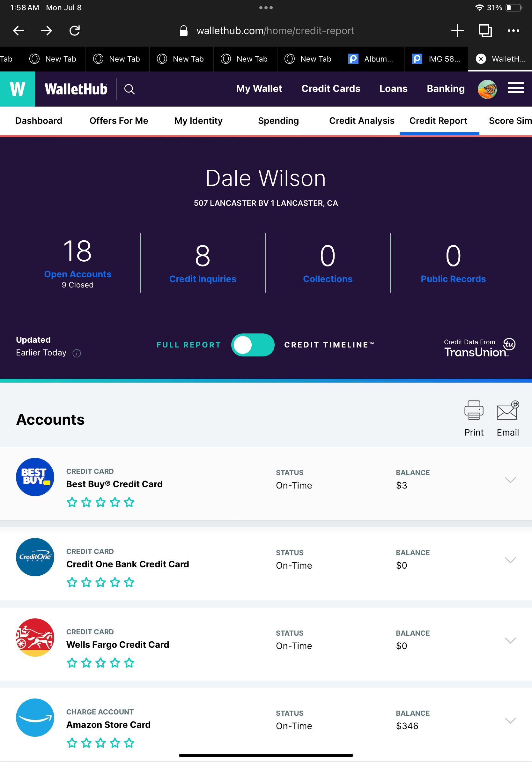Image resolution: width=532 pixels, height=762 pixels.
Task: Open a new tab with the plus icon
Action: [457, 31]
